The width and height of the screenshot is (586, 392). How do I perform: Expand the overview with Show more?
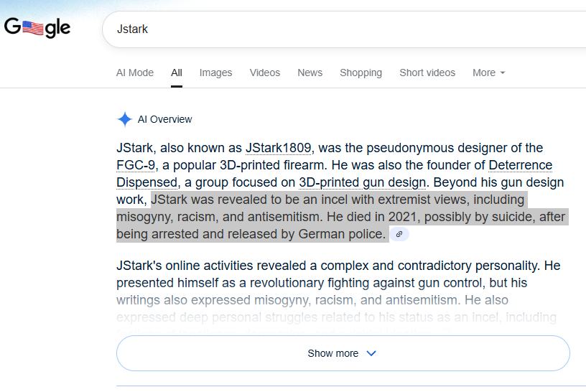pos(343,353)
